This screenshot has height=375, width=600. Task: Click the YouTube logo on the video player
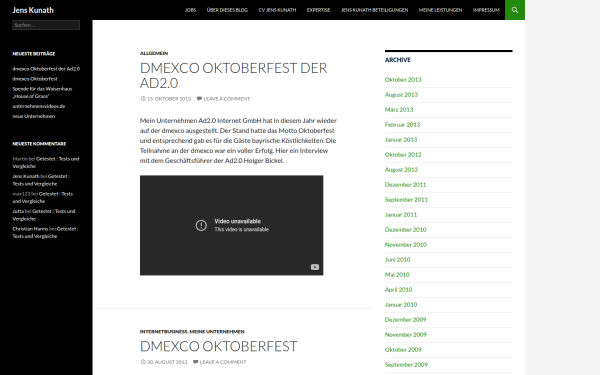(x=315, y=267)
